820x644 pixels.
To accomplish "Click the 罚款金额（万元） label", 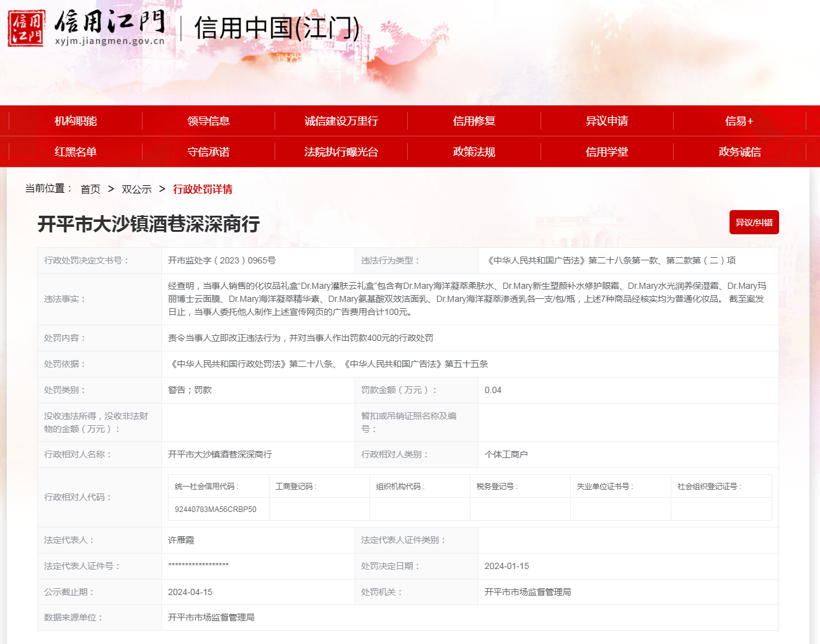I will (x=400, y=390).
